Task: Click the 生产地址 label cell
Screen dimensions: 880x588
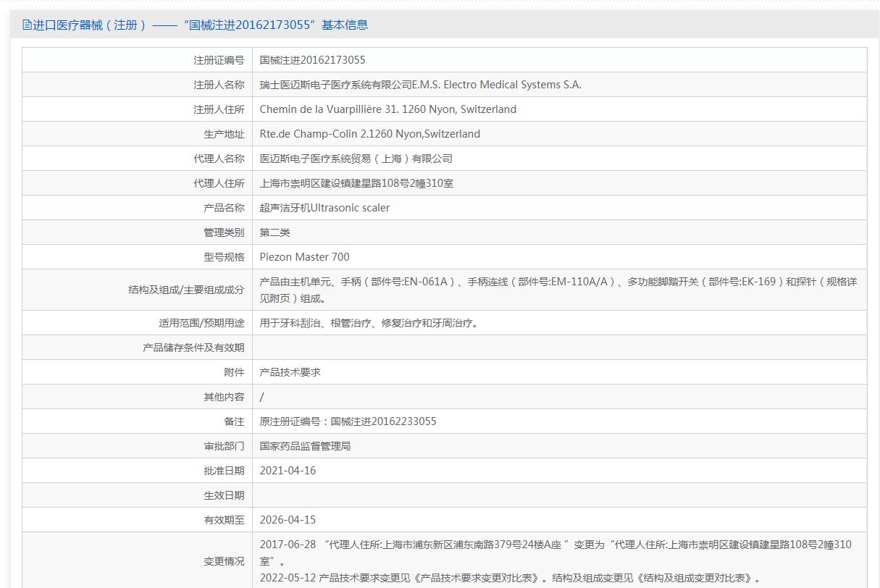Action: pos(137,134)
